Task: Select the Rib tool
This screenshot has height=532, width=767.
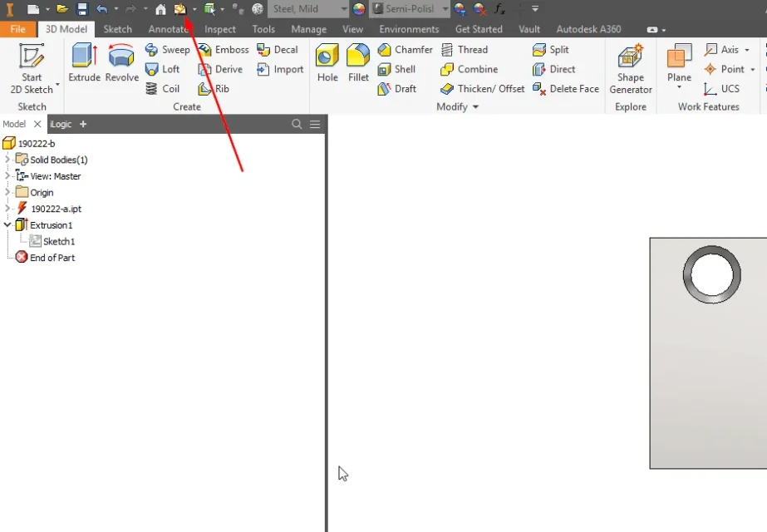Action: coord(214,89)
